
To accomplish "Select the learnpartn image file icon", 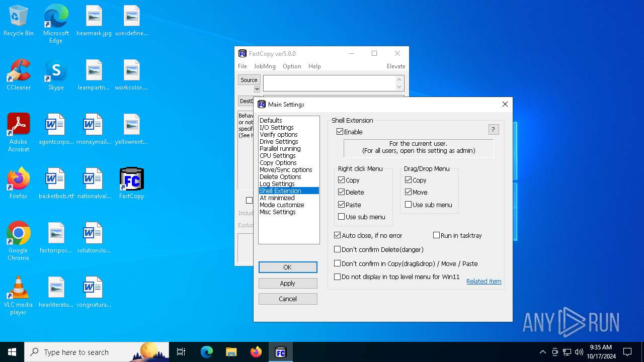I will coord(94,75).
